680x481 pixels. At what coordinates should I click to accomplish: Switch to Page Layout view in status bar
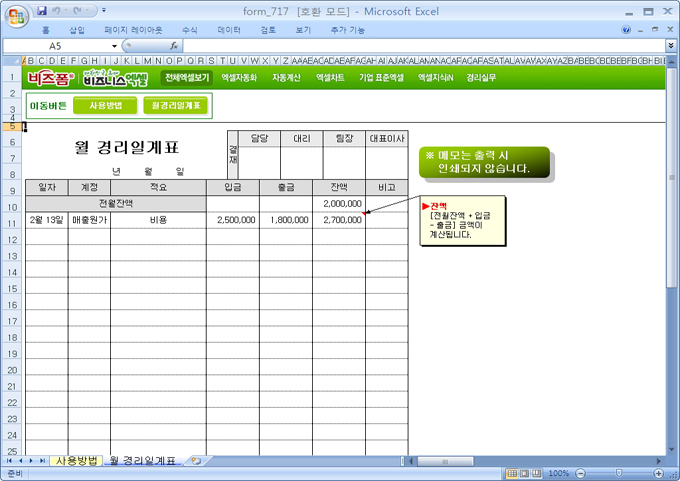pos(524,473)
